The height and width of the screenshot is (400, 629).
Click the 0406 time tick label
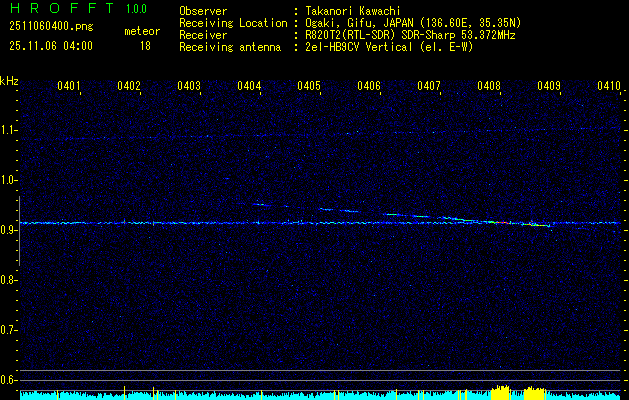369,87
